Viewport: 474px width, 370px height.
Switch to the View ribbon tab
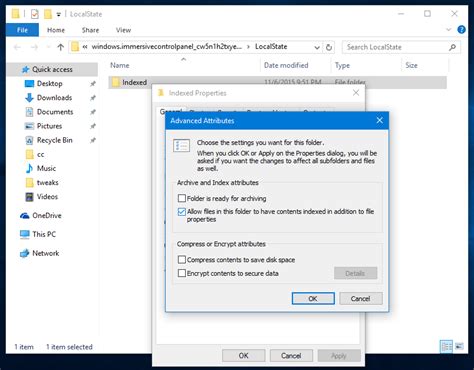123,30
